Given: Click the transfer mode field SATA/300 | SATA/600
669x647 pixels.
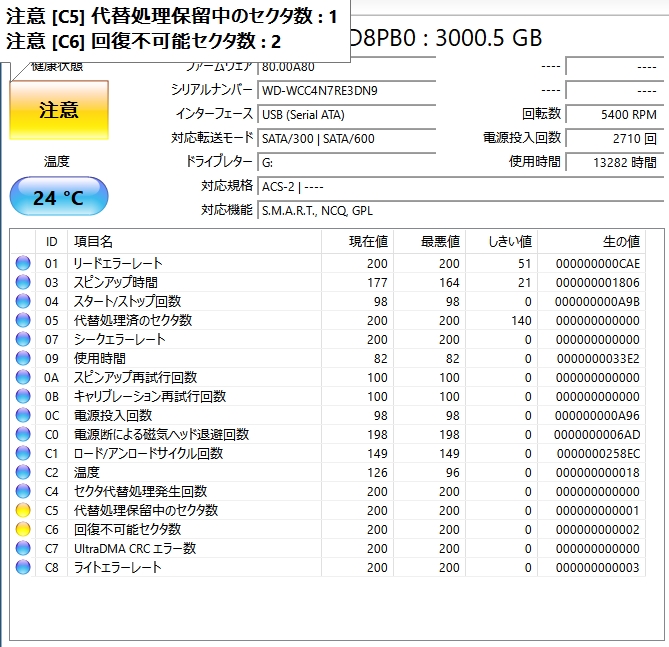Looking at the screenshot, I should tap(346, 138).
